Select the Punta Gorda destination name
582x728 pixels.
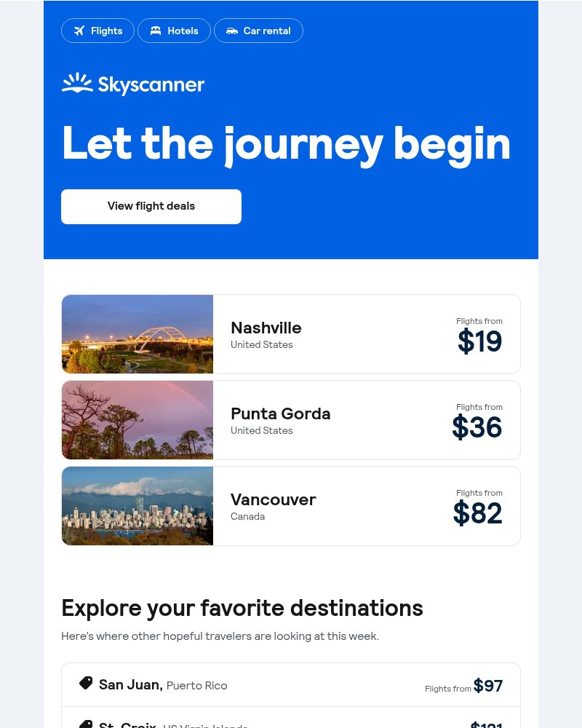280,414
